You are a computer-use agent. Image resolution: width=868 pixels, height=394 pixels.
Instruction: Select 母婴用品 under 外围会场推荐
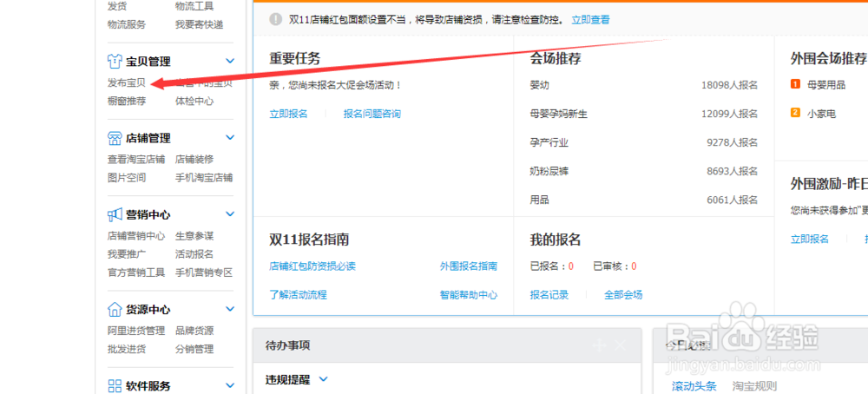point(826,85)
